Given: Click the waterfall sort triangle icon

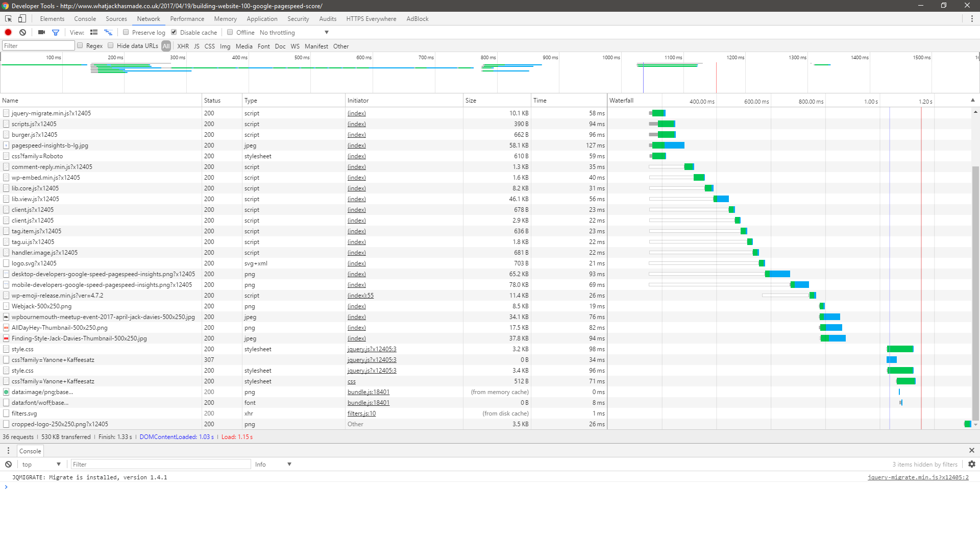Looking at the screenshot, I should click(972, 100).
